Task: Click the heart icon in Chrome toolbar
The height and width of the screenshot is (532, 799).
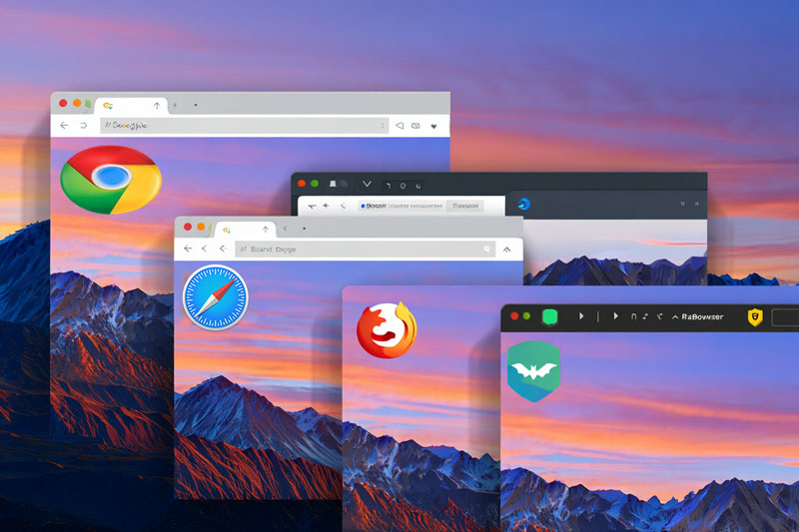Action: click(x=433, y=126)
